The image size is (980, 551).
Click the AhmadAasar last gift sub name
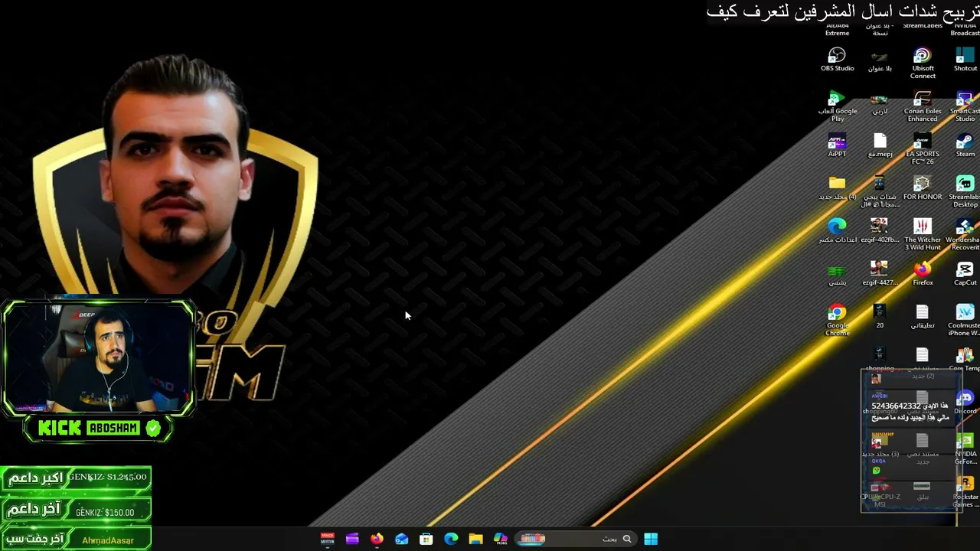tap(108, 540)
